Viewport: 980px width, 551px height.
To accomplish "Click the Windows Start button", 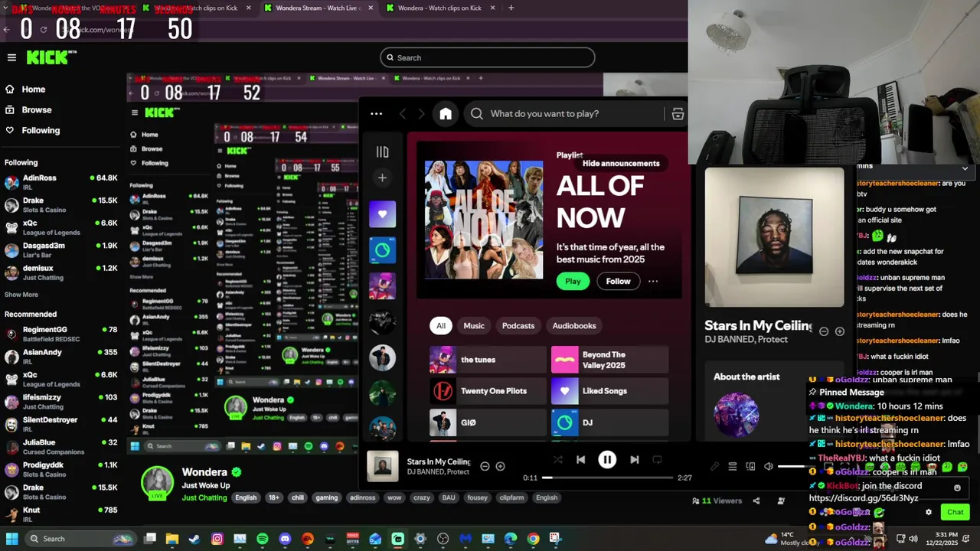I will [x=12, y=539].
